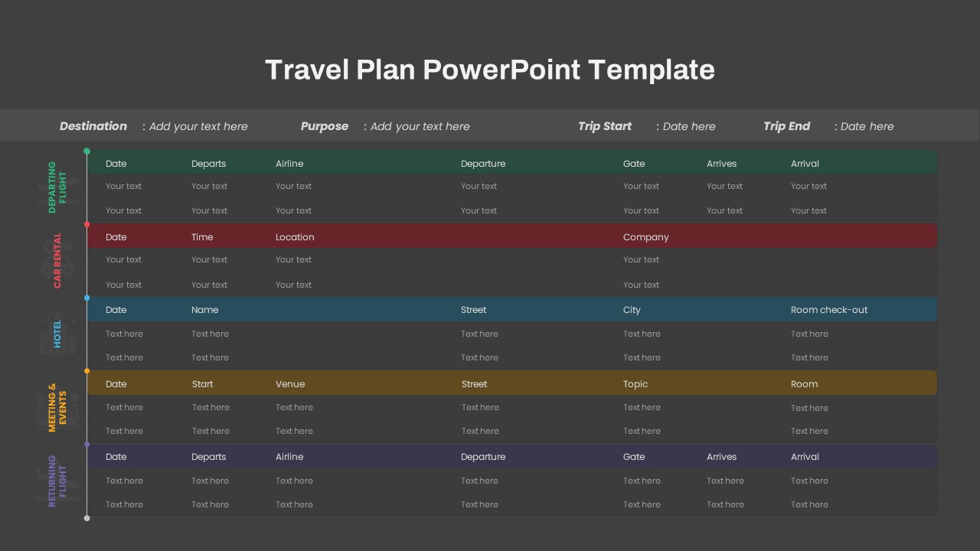Click Gate header in the Returning Flight row
Viewport: 980px width, 551px height.
click(x=634, y=457)
